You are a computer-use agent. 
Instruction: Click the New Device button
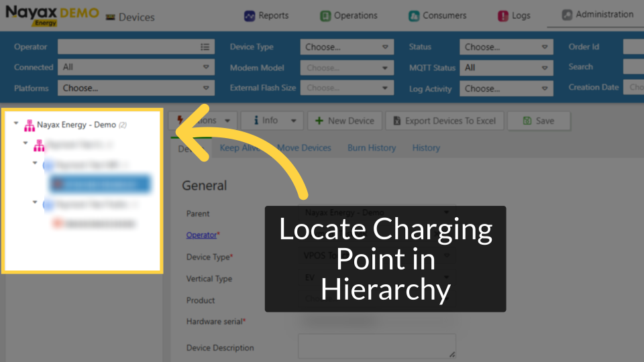[345, 121]
